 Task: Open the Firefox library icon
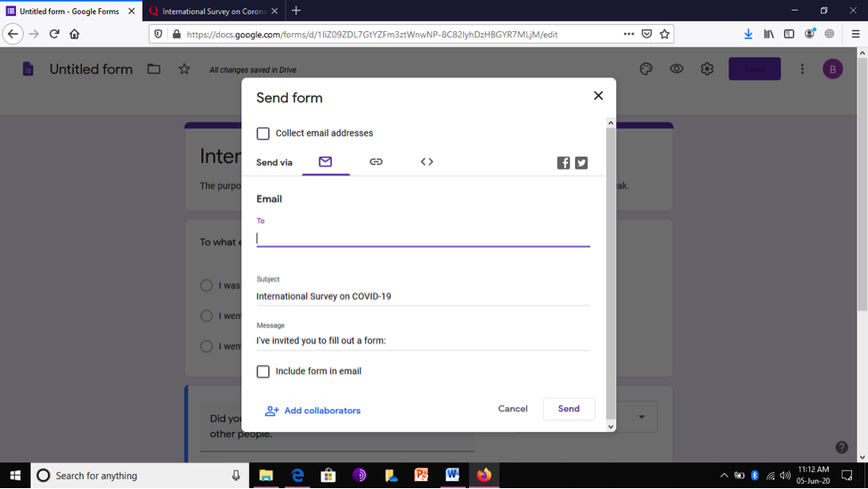tap(768, 35)
